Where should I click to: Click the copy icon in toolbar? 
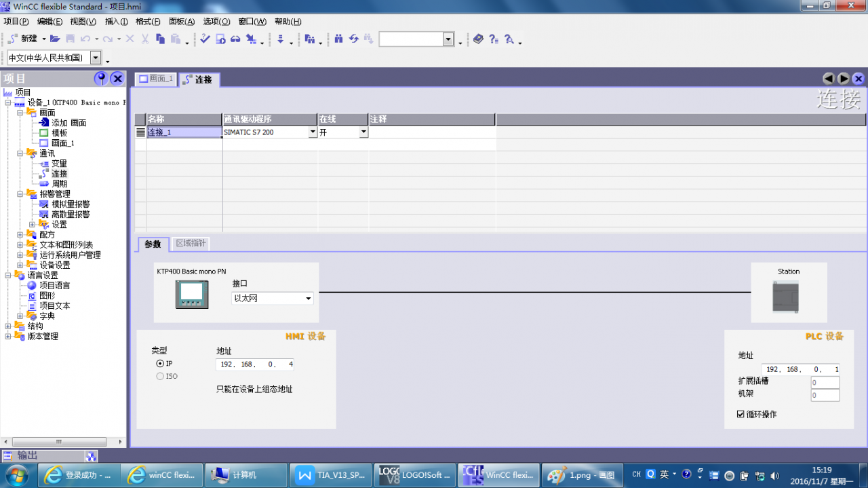pyautogui.click(x=160, y=39)
